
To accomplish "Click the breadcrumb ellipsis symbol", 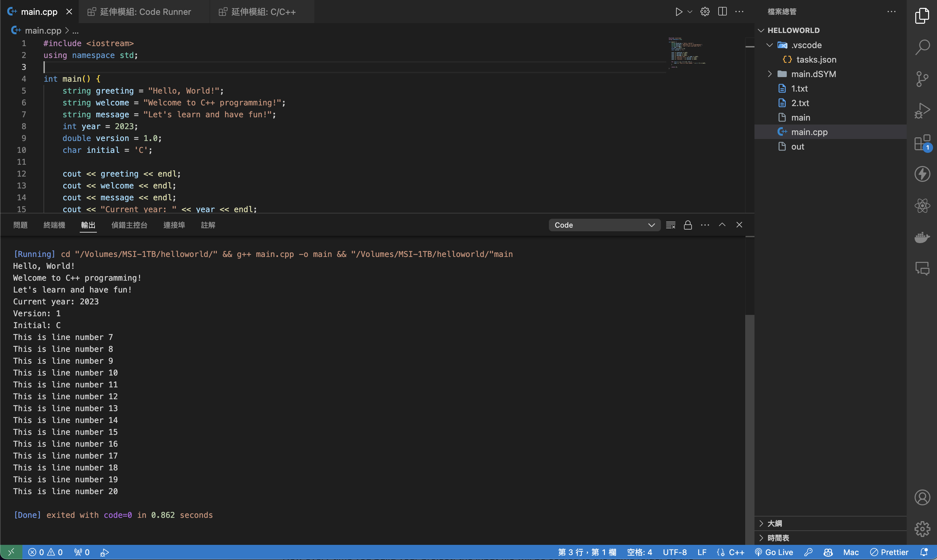I will [x=75, y=31].
